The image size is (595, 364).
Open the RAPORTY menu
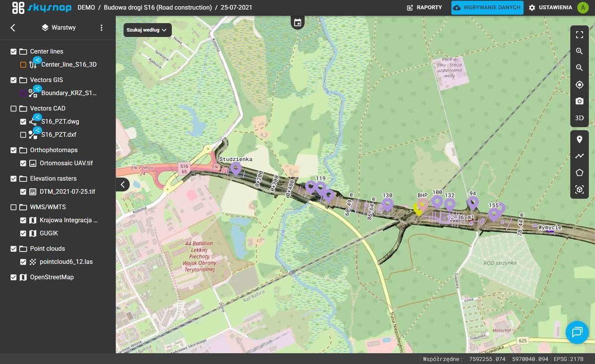coord(424,8)
